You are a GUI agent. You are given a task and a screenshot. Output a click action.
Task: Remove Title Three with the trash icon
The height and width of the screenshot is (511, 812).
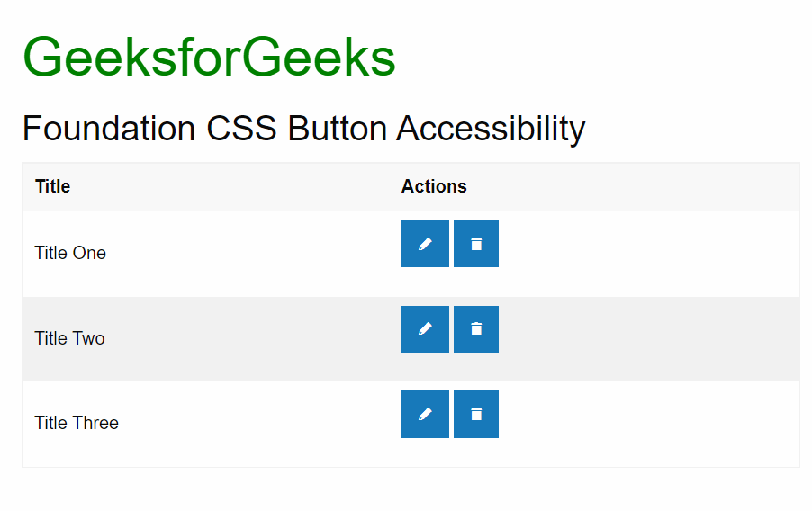click(476, 414)
